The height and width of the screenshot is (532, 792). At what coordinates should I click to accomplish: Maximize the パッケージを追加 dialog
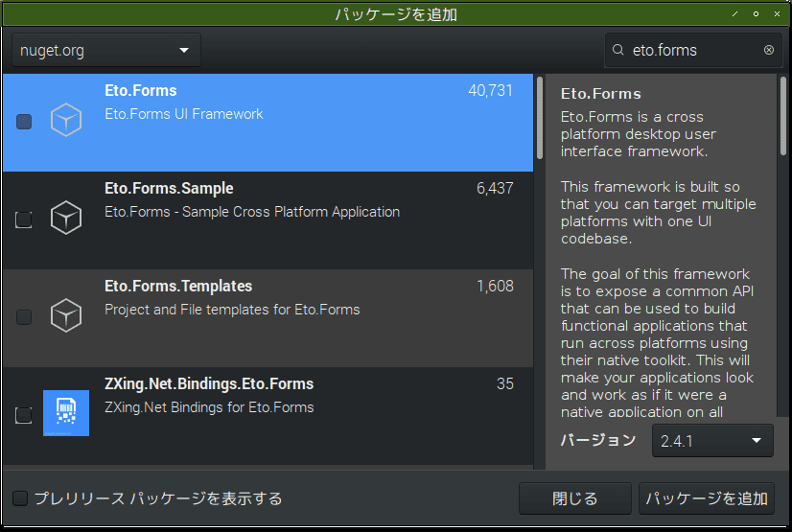click(757, 14)
